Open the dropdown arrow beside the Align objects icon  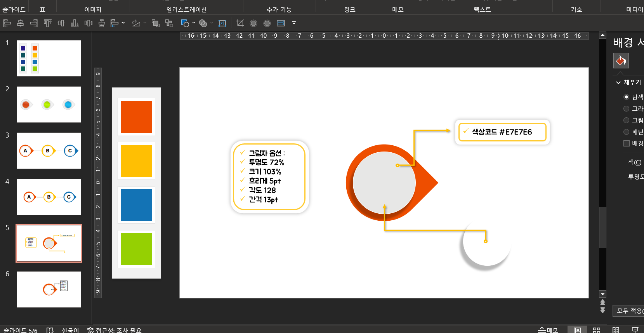(123, 23)
